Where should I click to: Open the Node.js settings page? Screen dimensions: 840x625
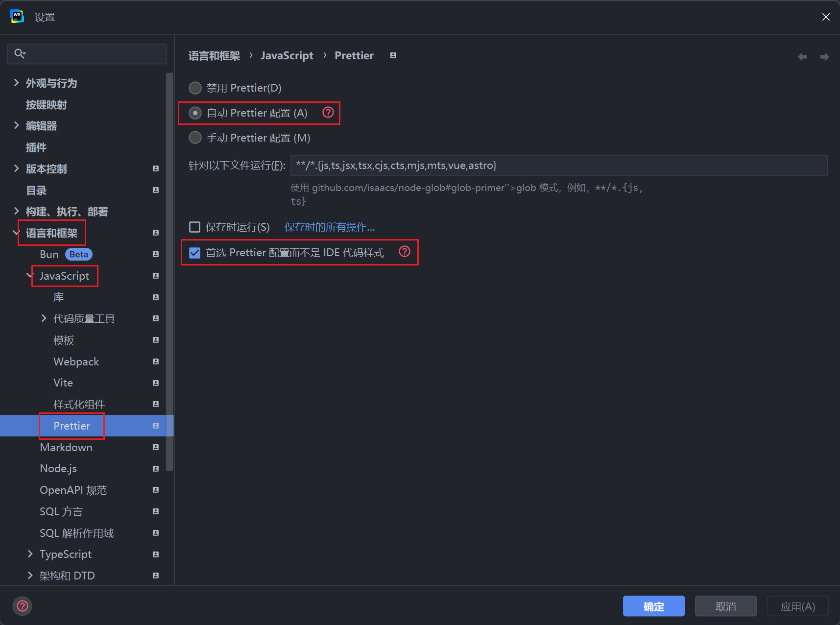pos(58,469)
